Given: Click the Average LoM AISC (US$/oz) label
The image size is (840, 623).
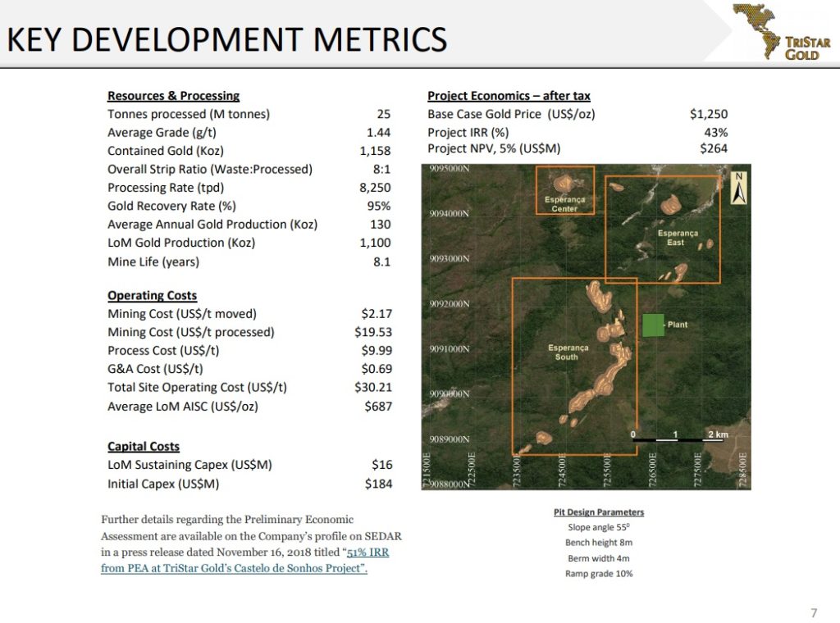Looking at the screenshot, I should tap(183, 407).
